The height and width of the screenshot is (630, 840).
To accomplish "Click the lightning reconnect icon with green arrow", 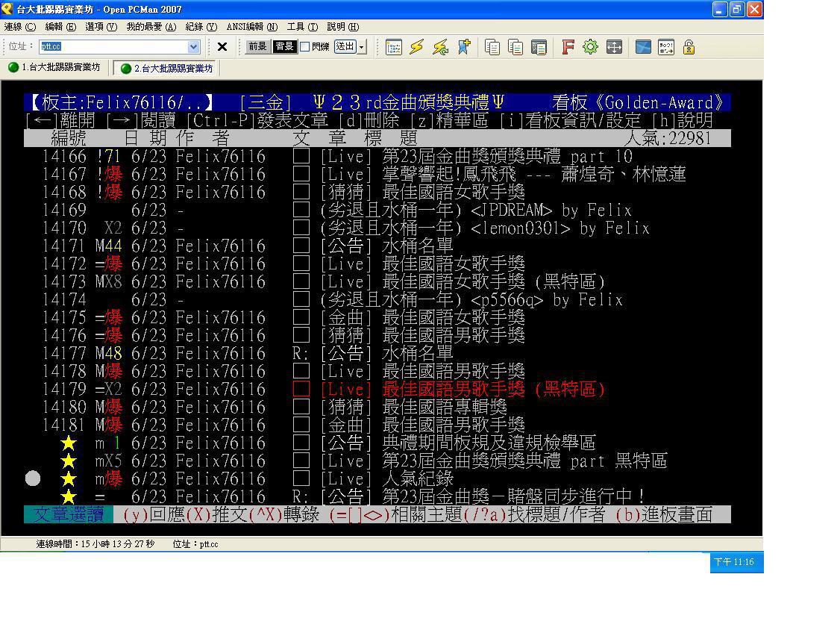I will click(x=440, y=47).
